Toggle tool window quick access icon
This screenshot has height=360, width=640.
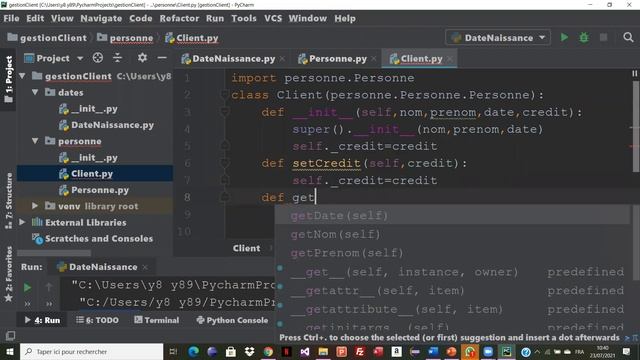click(10, 336)
